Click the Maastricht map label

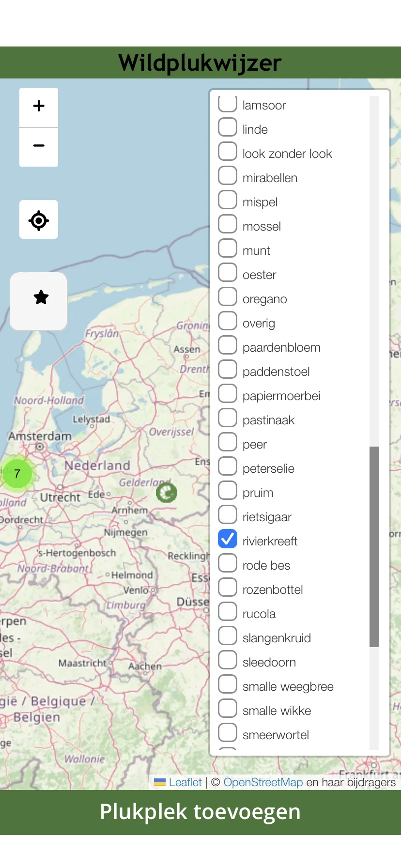point(82,663)
